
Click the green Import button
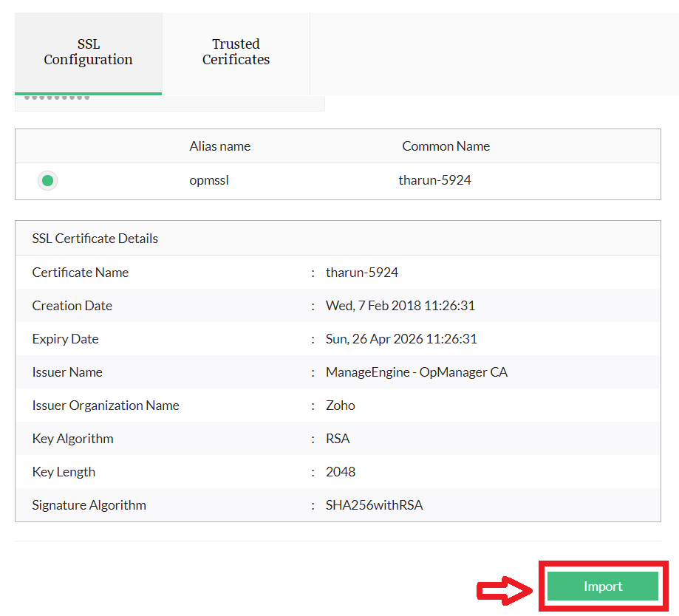pos(602,586)
